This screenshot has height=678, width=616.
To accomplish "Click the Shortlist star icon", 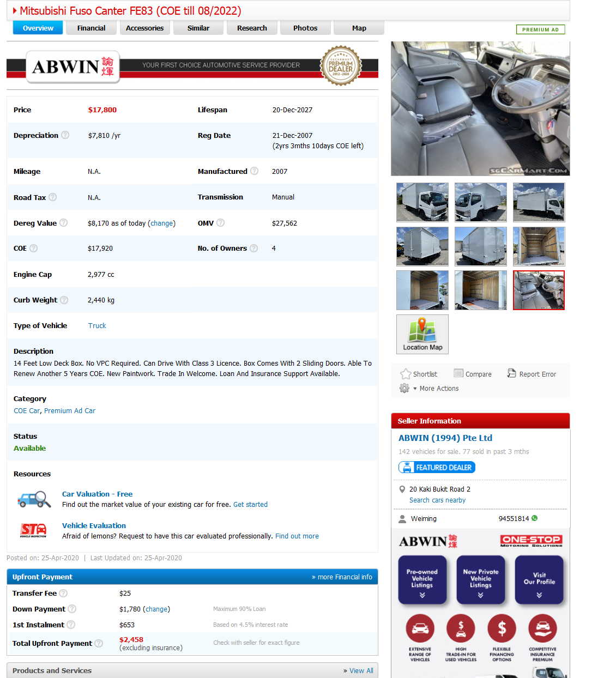I will (x=406, y=374).
